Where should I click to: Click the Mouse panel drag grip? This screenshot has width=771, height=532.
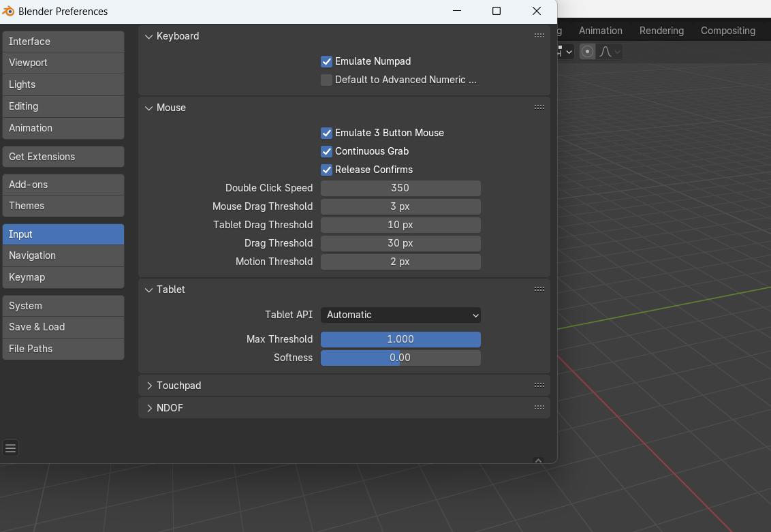pyautogui.click(x=539, y=107)
